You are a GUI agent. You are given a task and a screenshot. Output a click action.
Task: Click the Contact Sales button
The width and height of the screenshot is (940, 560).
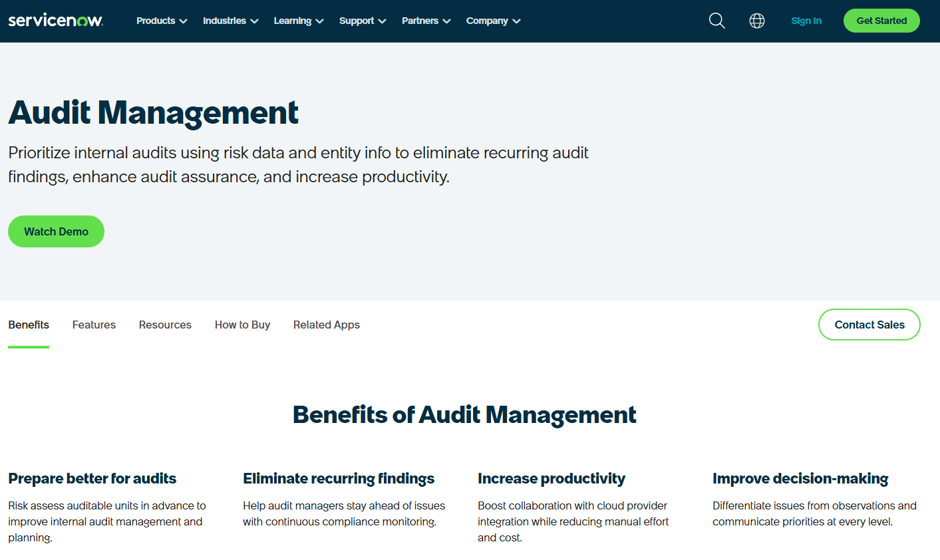869,325
